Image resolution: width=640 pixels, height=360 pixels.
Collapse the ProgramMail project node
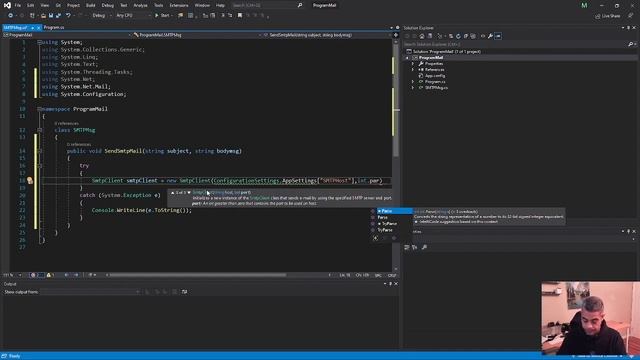(x=407, y=58)
